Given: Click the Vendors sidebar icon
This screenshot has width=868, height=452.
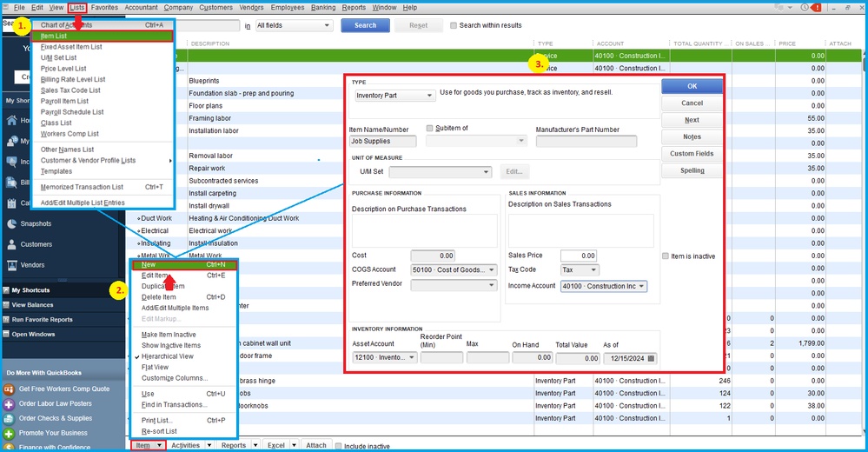Looking at the screenshot, I should tap(11, 265).
